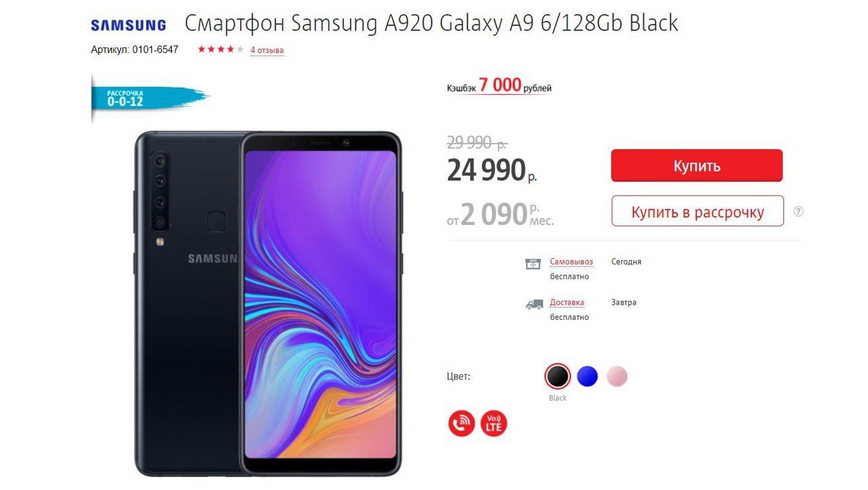Viewport: 868px width, 490px height.
Task: Open the Доставка delivery link
Action: [x=567, y=302]
